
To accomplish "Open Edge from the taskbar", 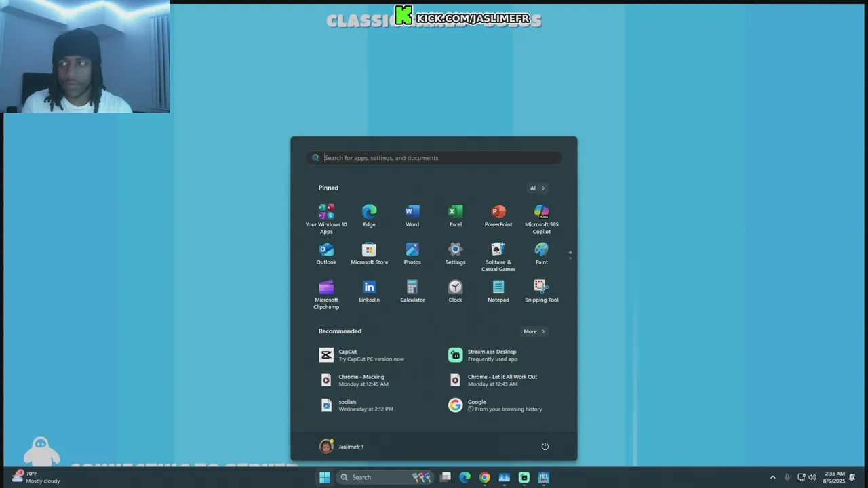I will (x=465, y=477).
